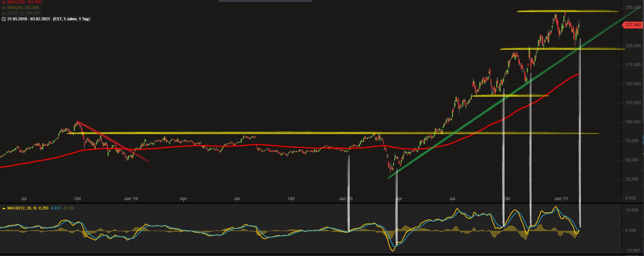Click the collapsed toolbar tab at top center
Viewport: 644px width, 256px height.
coord(266,1)
